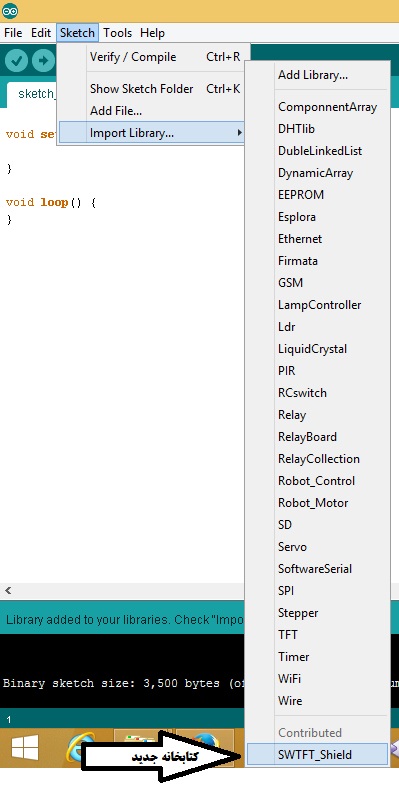The image size is (399, 785).
Task: Close the open Sketch menu
Action: pyautogui.click(x=77, y=33)
